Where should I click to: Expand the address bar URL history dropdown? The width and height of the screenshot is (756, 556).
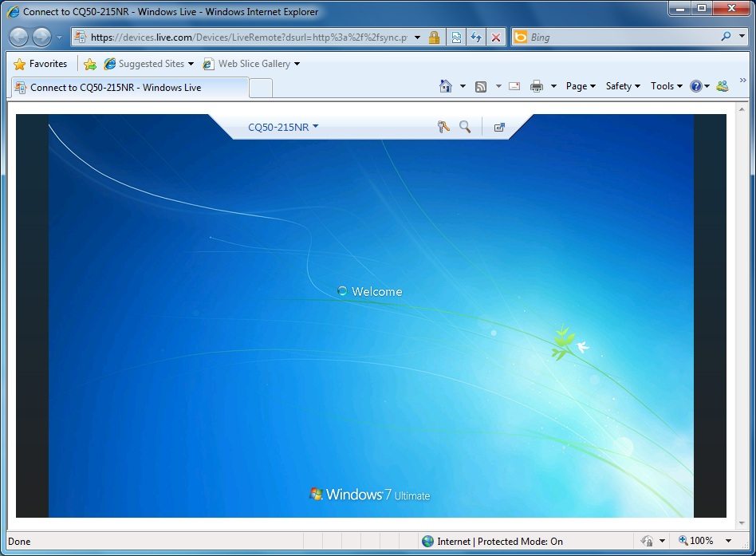(418, 37)
